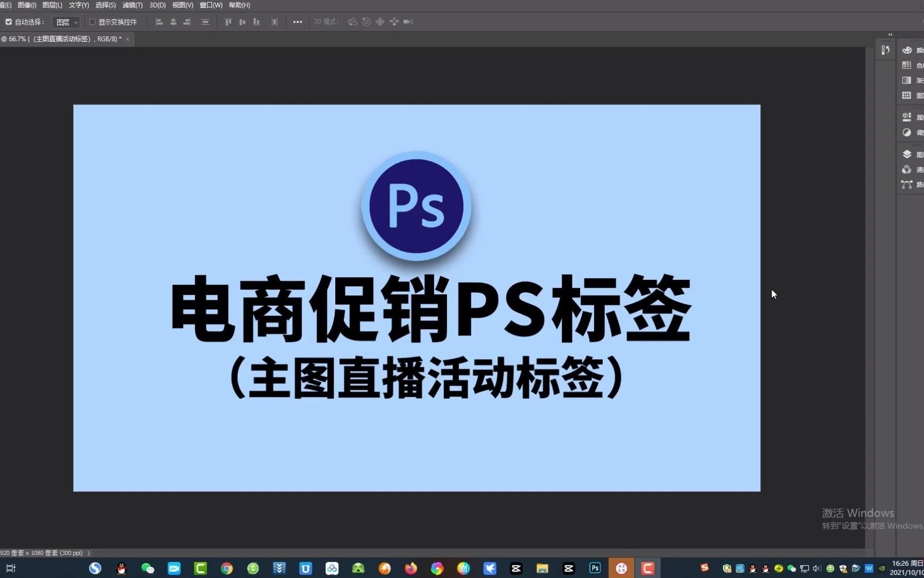The width and height of the screenshot is (924, 578).
Task: Open the Swatches (色板) panel icon
Action: (x=907, y=65)
